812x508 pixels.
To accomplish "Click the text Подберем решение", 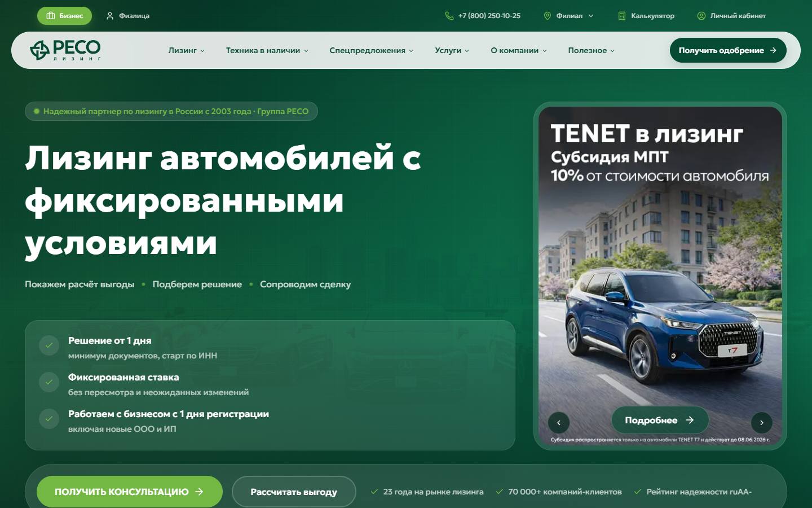I will tap(197, 284).
